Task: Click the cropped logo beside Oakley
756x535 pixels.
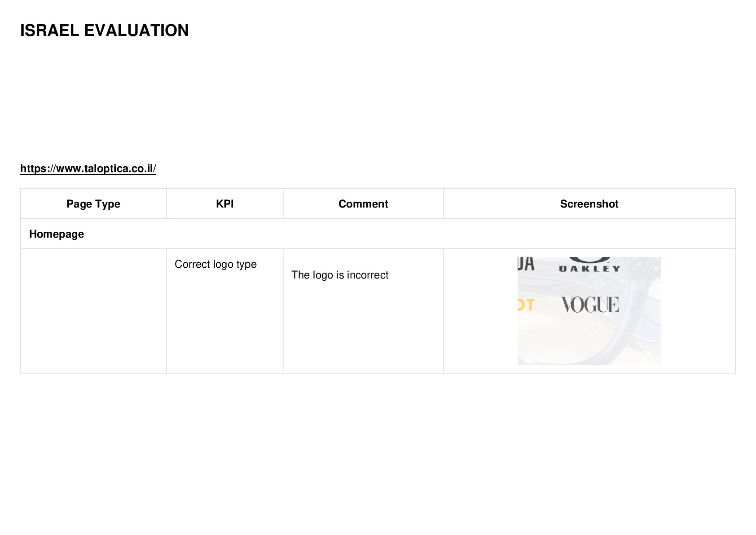Action: point(526,264)
